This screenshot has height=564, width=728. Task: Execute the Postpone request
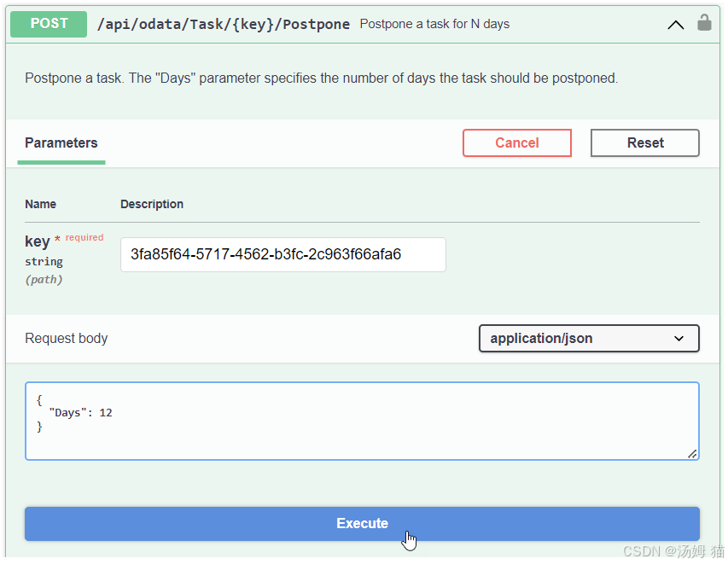pyautogui.click(x=362, y=524)
